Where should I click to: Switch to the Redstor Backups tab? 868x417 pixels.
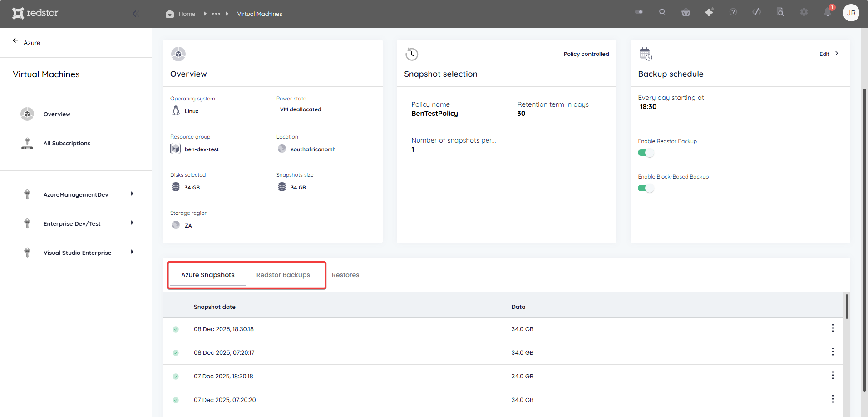tap(283, 275)
